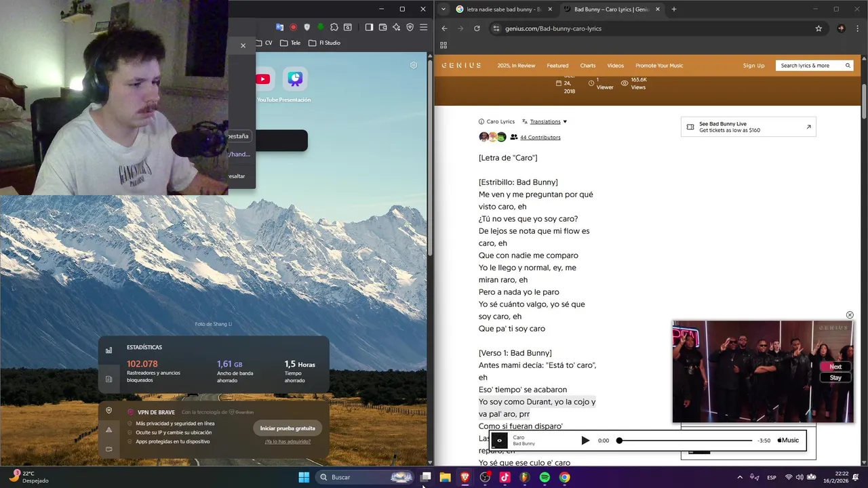The width and height of the screenshot is (868, 488).
Task: Open the 44 Contributors link
Action: pos(540,137)
